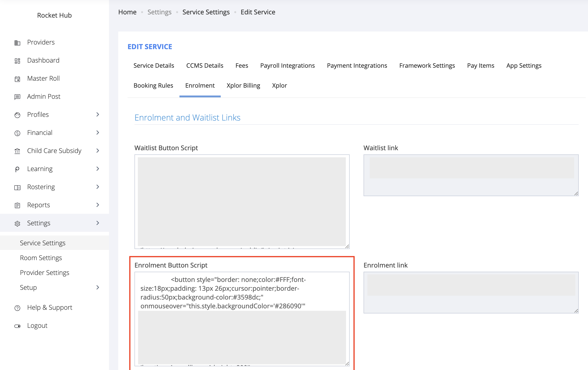588x370 pixels.
Task: Open Room Settings in sidebar
Action: [x=41, y=258]
